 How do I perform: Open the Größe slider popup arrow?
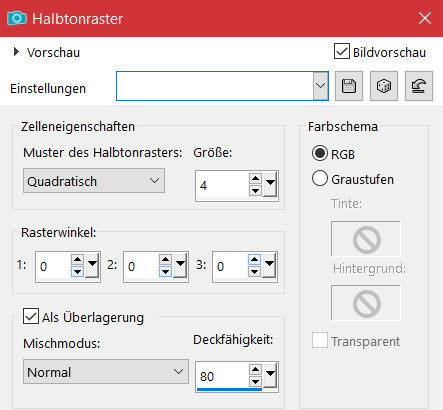pos(270,184)
